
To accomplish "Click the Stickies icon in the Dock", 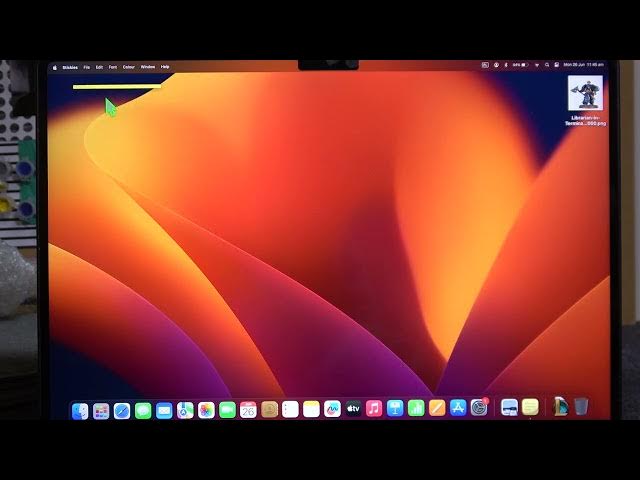I will point(530,407).
